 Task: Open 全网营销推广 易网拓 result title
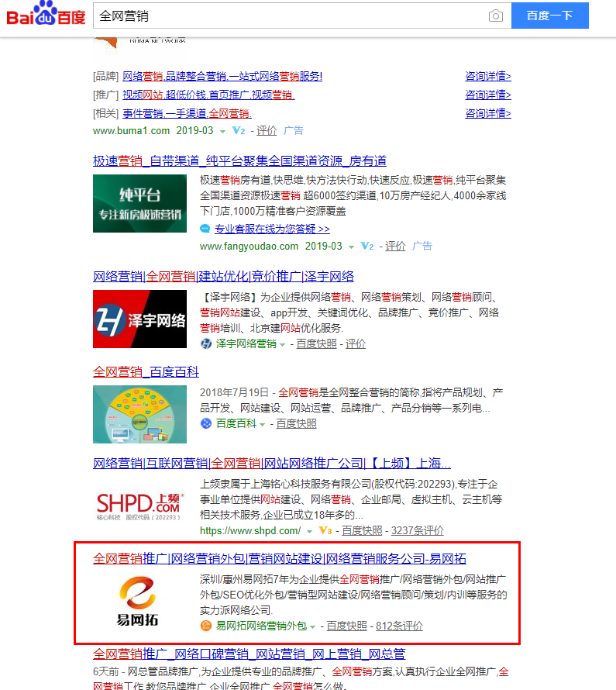click(279, 559)
